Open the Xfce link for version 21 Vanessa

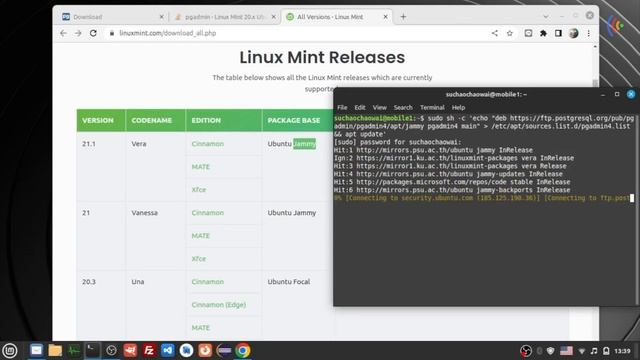[199, 258]
